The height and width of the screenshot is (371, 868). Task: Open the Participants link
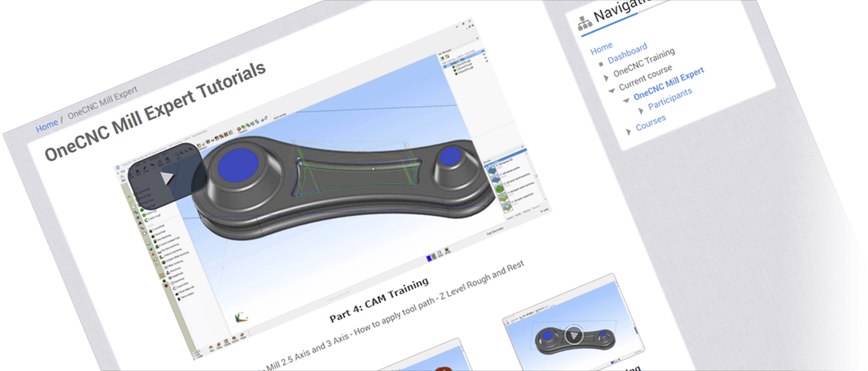pyautogui.click(x=670, y=99)
